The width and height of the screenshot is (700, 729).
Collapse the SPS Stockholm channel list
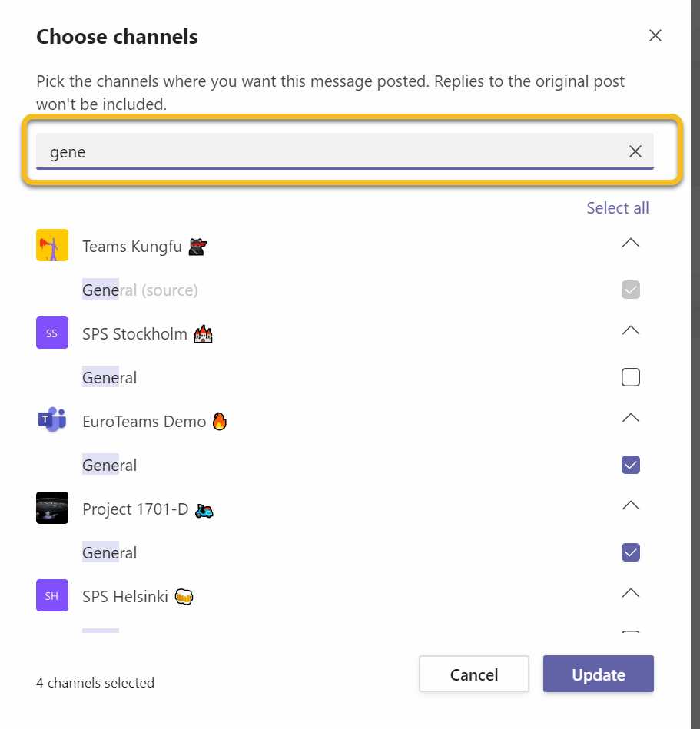tap(631, 331)
